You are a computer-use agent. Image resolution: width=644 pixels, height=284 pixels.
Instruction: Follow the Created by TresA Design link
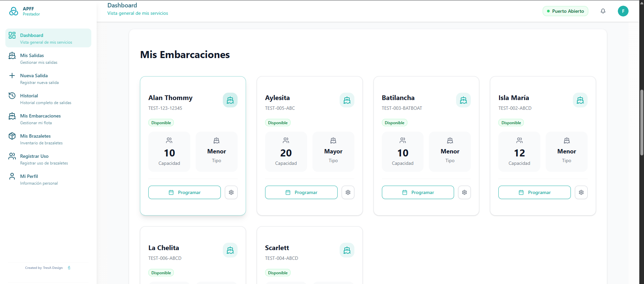pyautogui.click(x=44, y=268)
